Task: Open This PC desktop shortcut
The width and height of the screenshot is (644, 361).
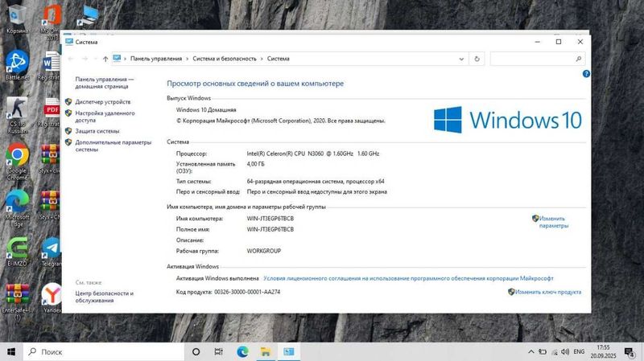Action: (88, 16)
